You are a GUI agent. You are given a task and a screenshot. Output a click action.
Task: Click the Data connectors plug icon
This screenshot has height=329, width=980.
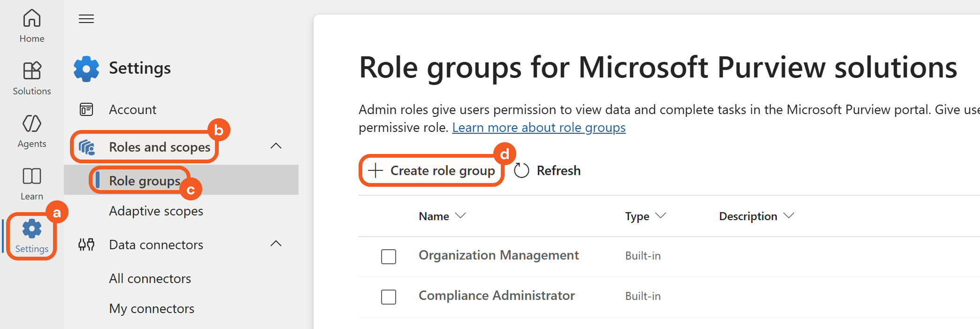(86, 245)
